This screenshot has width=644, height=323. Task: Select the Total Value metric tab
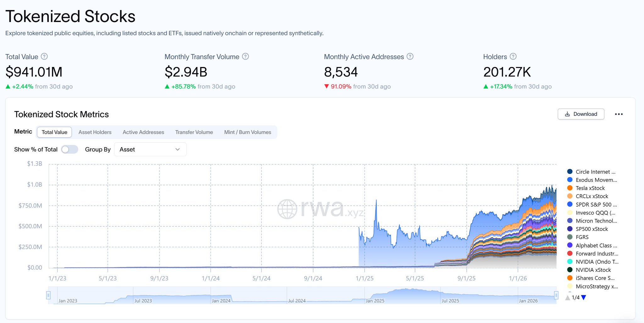pyautogui.click(x=54, y=132)
